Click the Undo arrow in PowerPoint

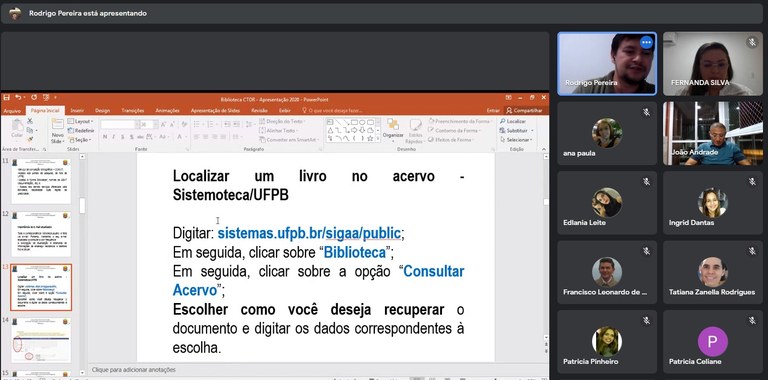pyautogui.click(x=18, y=97)
